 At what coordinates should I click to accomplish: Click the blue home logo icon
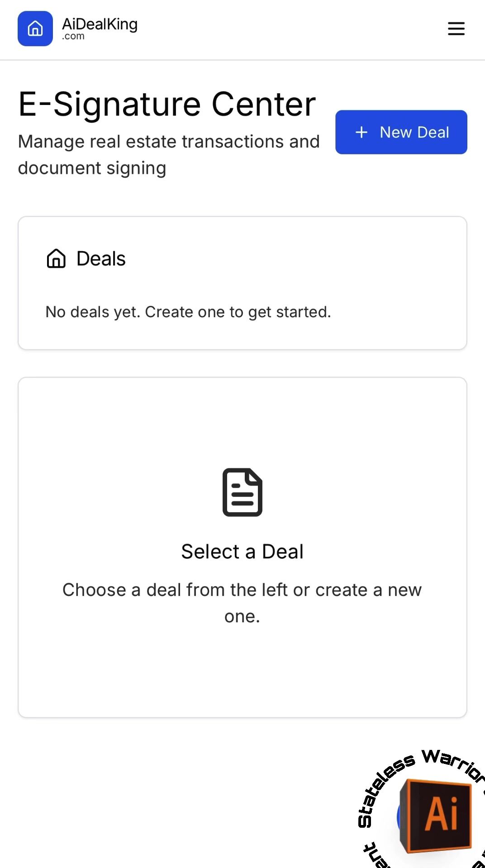[35, 29]
